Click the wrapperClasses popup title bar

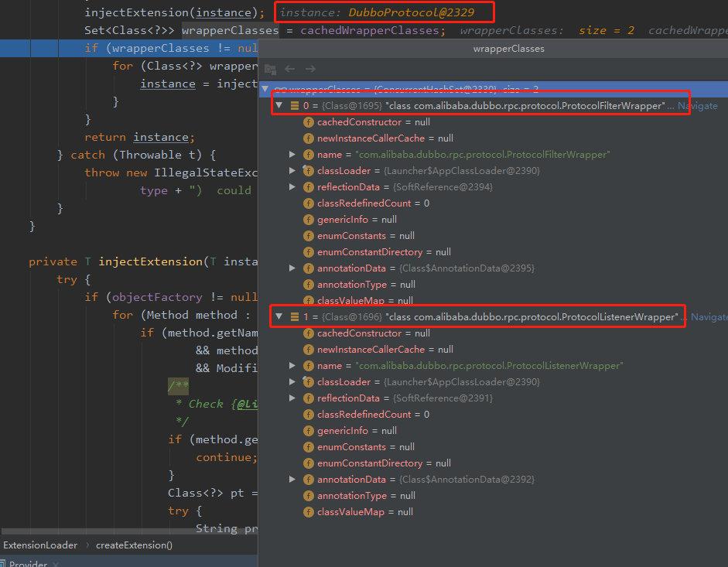(493, 49)
